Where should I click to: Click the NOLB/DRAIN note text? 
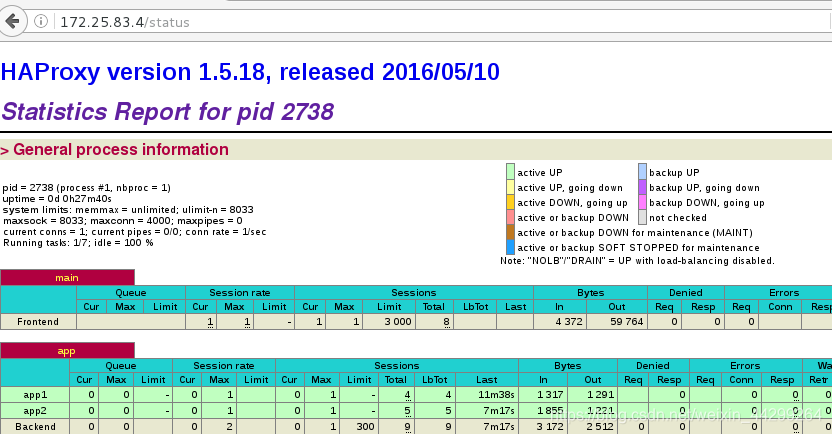click(x=637, y=261)
